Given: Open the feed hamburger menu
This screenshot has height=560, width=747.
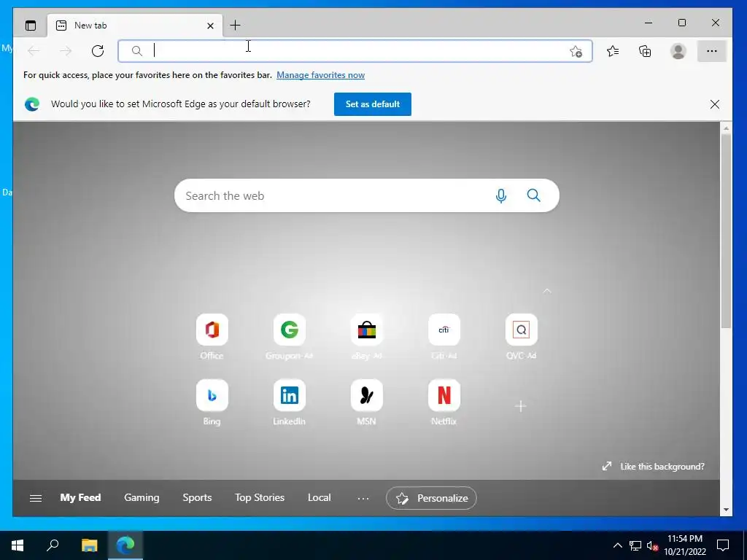Looking at the screenshot, I should pos(36,498).
